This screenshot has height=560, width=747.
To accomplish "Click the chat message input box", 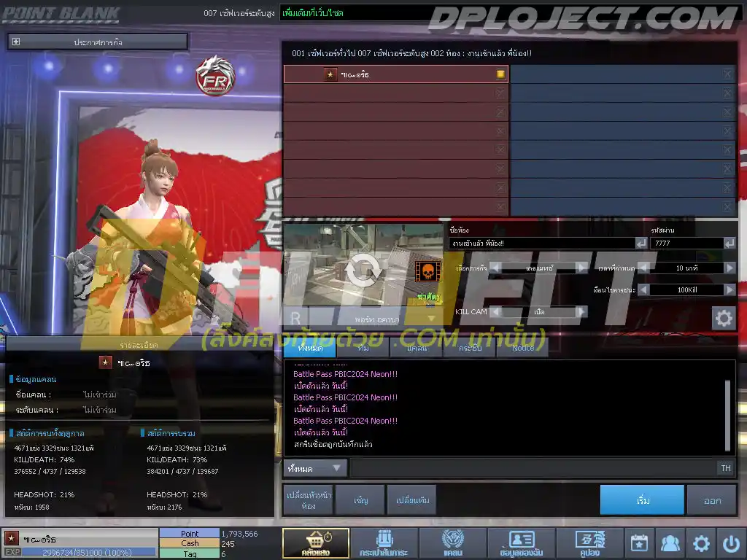I will (x=533, y=468).
